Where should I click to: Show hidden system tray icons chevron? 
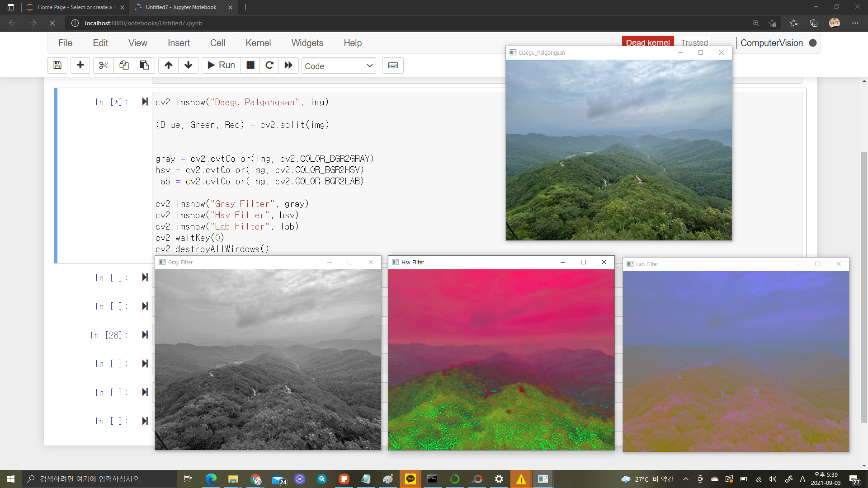pyautogui.click(x=685, y=479)
